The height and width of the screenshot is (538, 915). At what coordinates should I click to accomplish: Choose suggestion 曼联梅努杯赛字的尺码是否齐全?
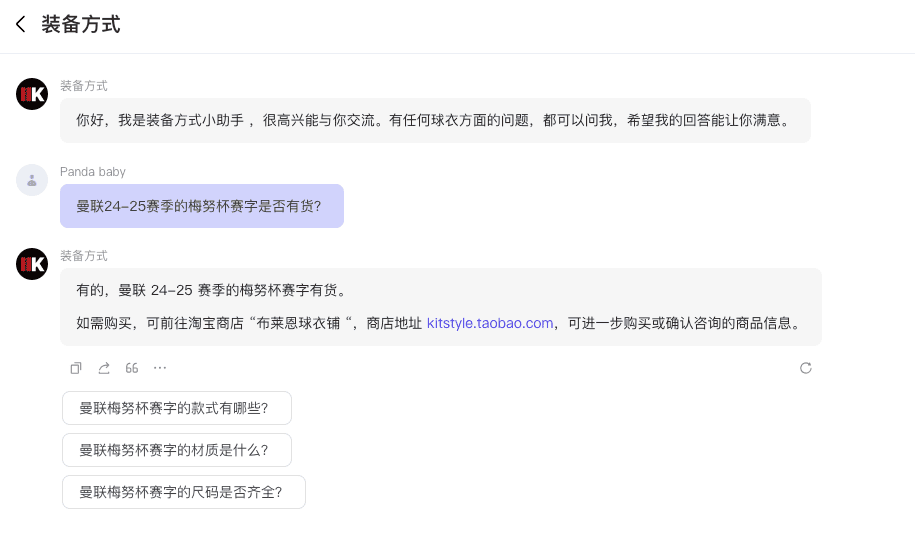(183, 492)
